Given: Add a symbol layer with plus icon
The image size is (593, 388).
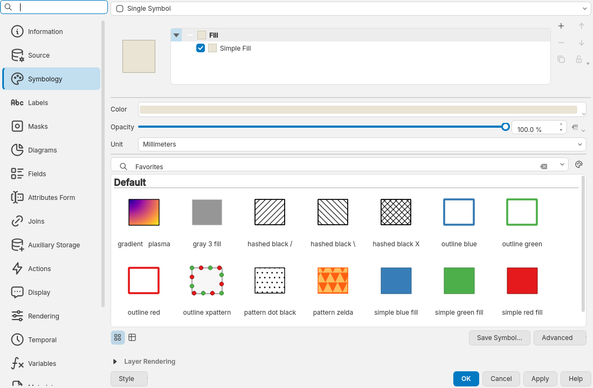Looking at the screenshot, I should [561, 26].
